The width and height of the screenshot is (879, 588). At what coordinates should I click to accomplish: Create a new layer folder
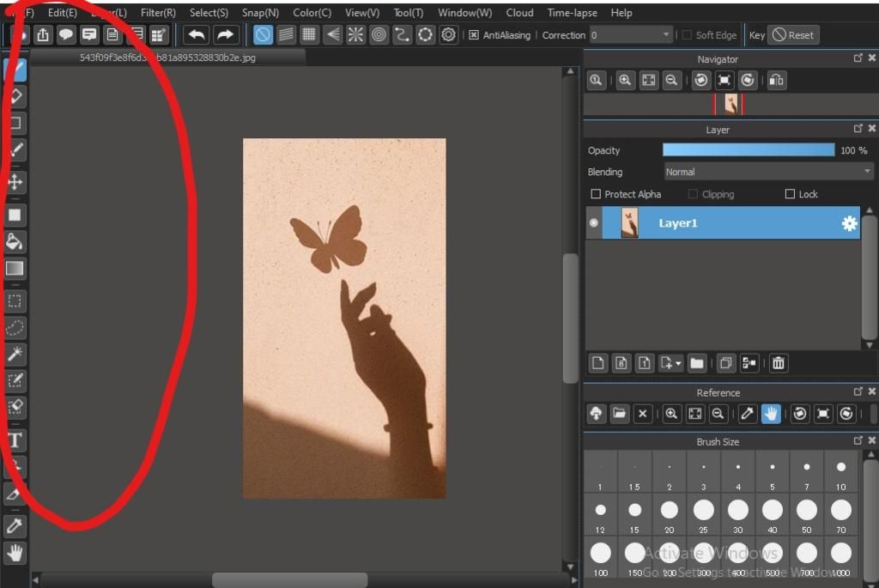(697, 363)
